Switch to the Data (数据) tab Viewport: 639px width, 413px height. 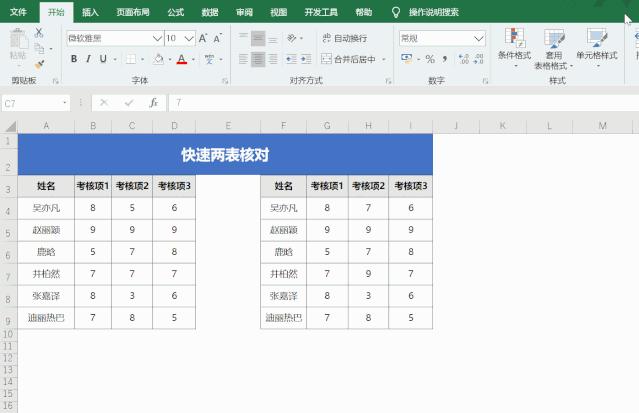point(210,12)
